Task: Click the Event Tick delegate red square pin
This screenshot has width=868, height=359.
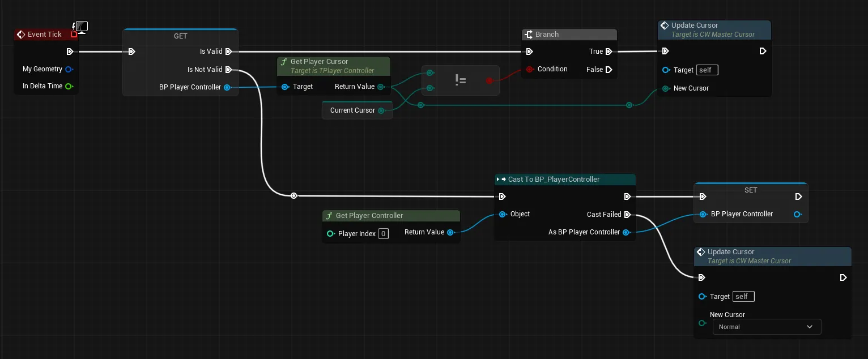Action: click(74, 35)
